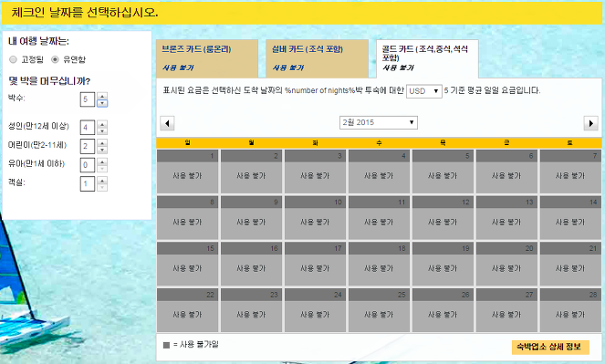Select calendar day 28 cell

pos(570,310)
